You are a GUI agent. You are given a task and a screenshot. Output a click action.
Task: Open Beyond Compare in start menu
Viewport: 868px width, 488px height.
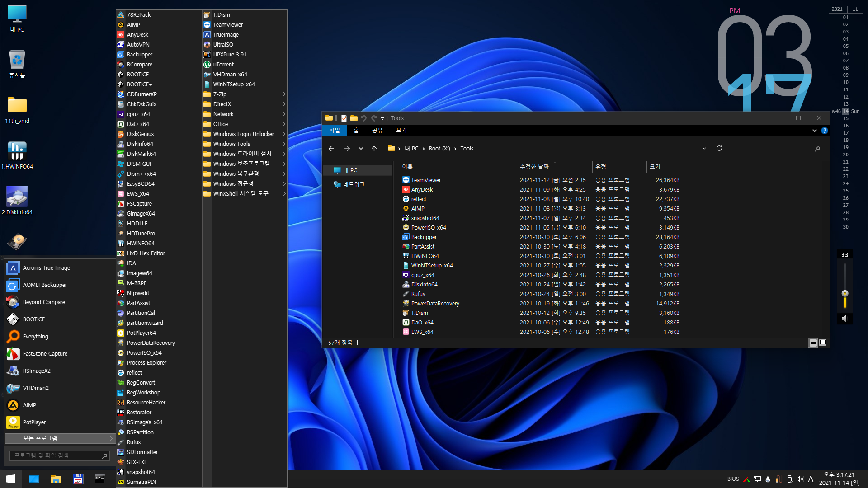point(44,302)
